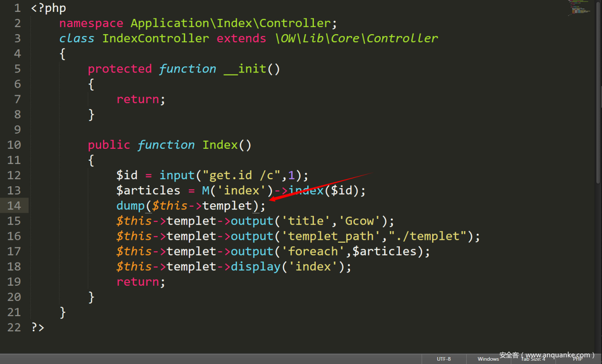Click the vertical scrollbar on the right edge
The image size is (602, 364).
[599, 176]
